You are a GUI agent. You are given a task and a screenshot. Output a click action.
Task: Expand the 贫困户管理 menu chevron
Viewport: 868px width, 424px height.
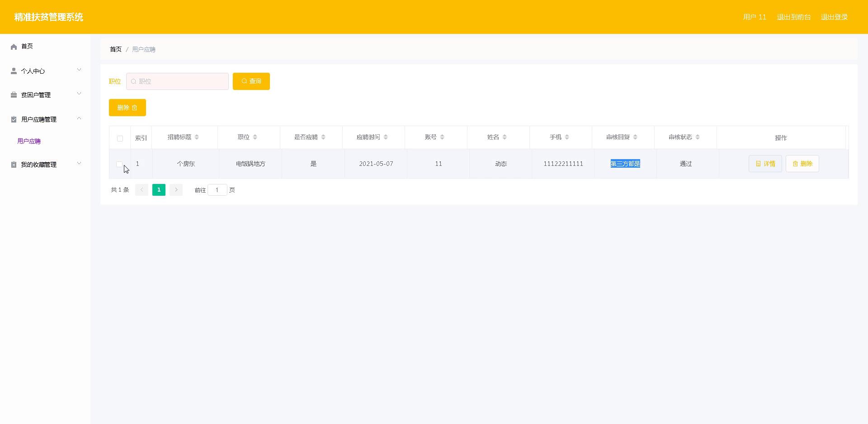pyautogui.click(x=79, y=94)
